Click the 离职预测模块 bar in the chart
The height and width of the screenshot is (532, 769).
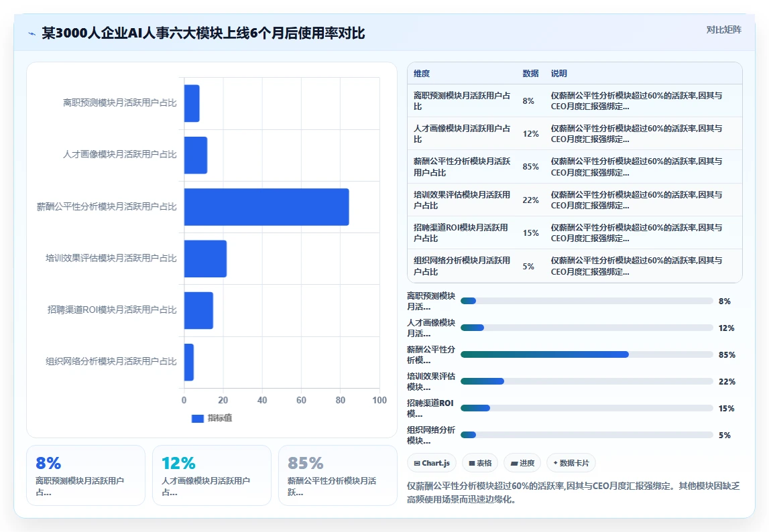192,103
